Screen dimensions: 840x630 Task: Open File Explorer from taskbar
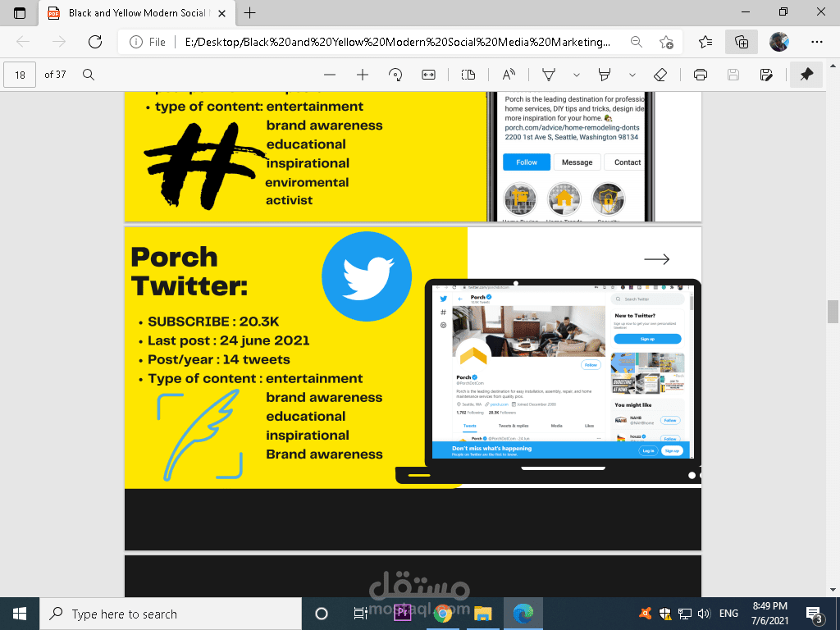pyautogui.click(x=482, y=614)
